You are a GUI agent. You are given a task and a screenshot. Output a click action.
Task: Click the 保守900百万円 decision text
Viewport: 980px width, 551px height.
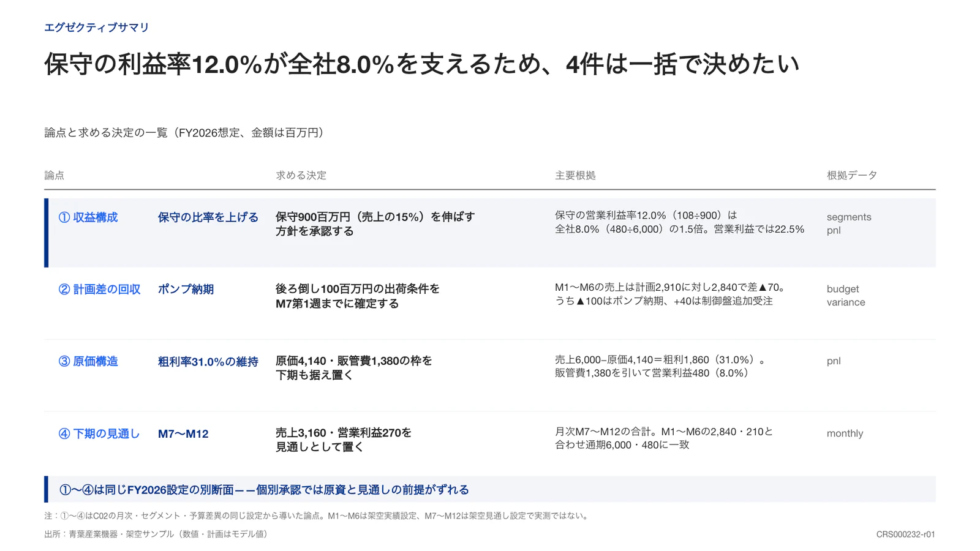click(x=375, y=224)
